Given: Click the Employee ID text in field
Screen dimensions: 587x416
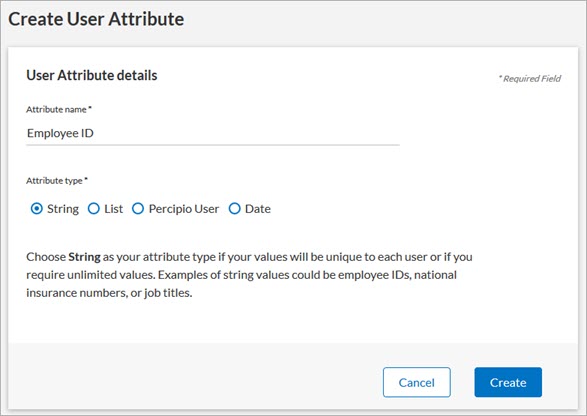Looking at the screenshot, I should 60,133.
